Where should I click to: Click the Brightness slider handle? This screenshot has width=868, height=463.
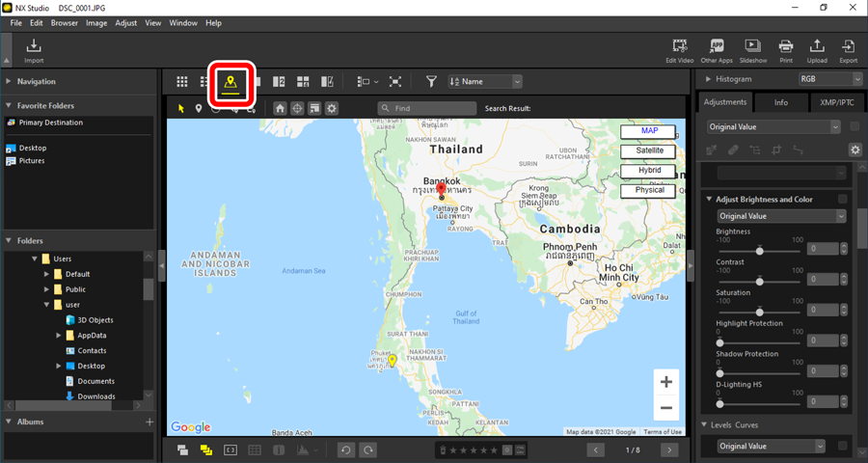click(x=760, y=251)
